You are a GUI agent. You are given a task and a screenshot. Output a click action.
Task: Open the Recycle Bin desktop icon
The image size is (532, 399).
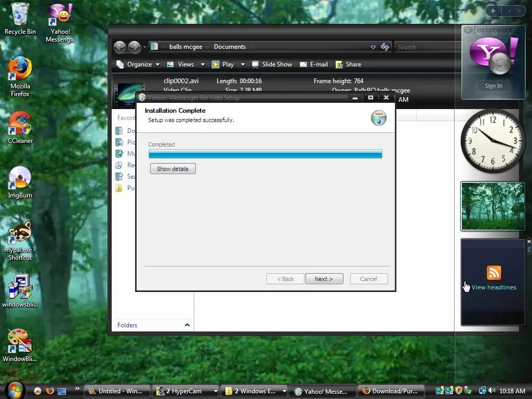20,19
